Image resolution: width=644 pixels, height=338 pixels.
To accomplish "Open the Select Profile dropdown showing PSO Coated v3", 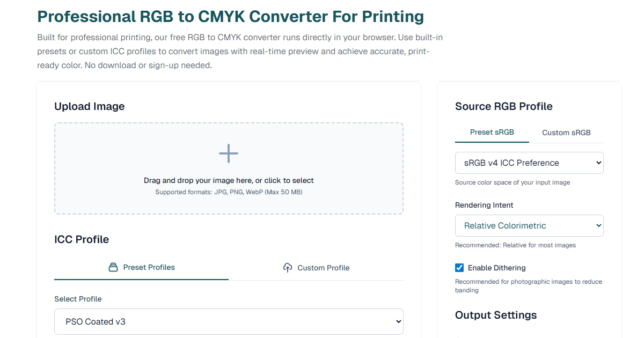I will [x=229, y=321].
